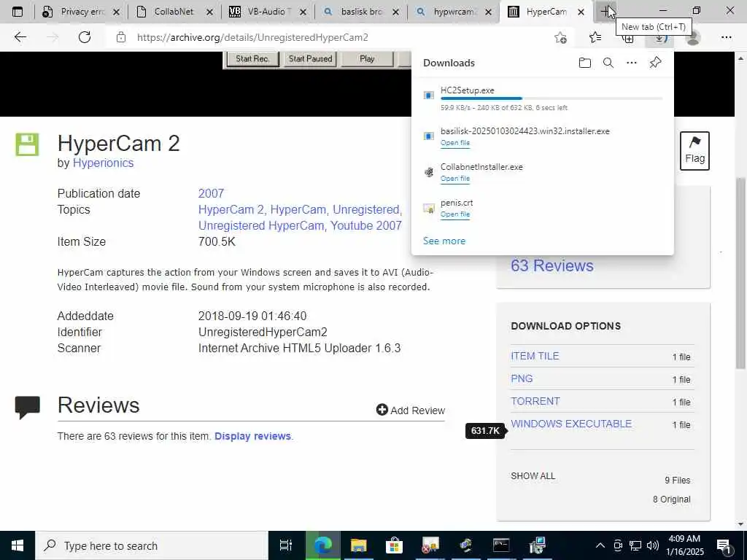Open the 2007 publication date link
Screen dimensions: 747x560
211,193
